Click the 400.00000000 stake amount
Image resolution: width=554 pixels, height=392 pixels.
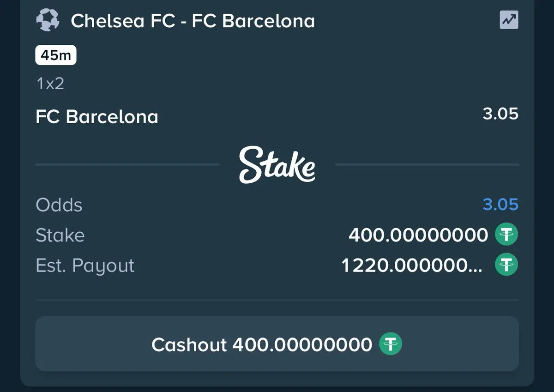click(x=418, y=235)
